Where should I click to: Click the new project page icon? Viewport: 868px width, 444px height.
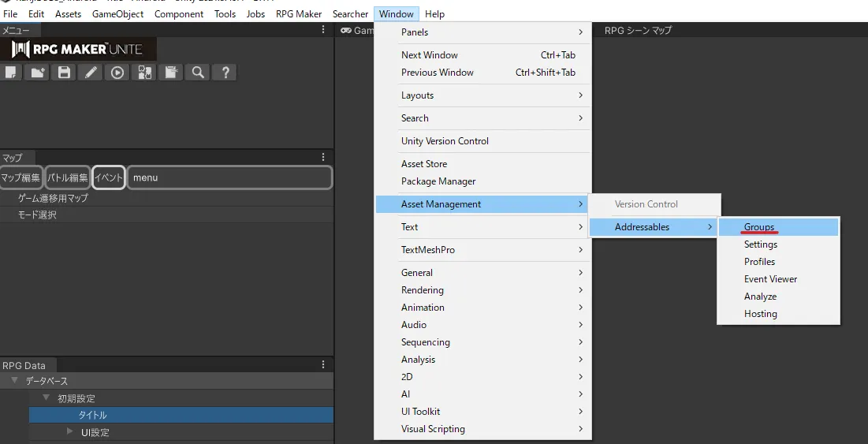(x=10, y=73)
